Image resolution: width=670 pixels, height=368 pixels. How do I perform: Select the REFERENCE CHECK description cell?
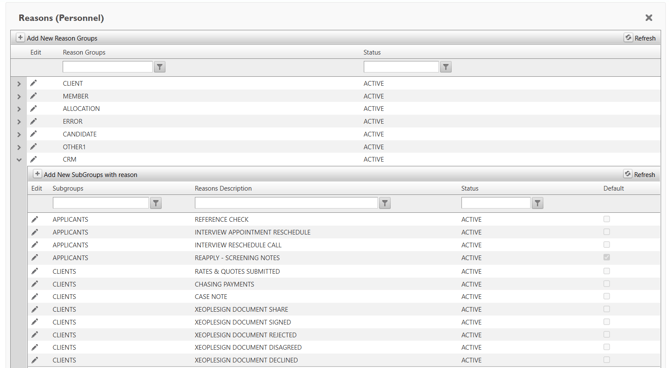[x=221, y=219]
